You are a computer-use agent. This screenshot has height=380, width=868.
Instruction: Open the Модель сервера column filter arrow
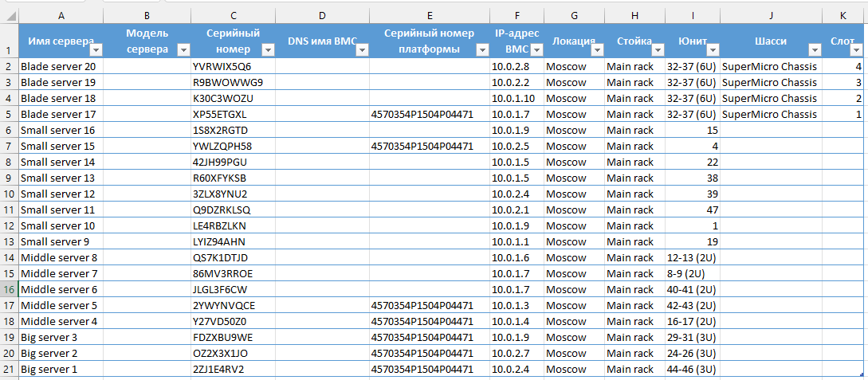(x=184, y=49)
